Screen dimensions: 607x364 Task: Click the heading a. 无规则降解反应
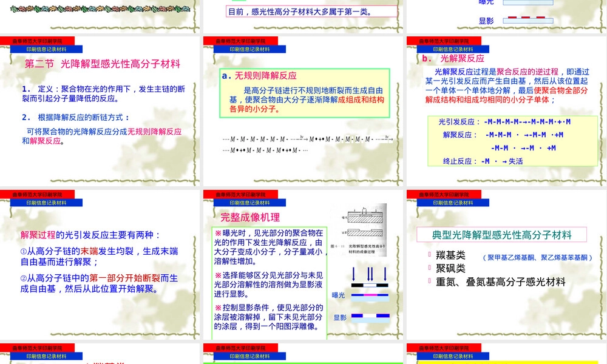pos(259,76)
